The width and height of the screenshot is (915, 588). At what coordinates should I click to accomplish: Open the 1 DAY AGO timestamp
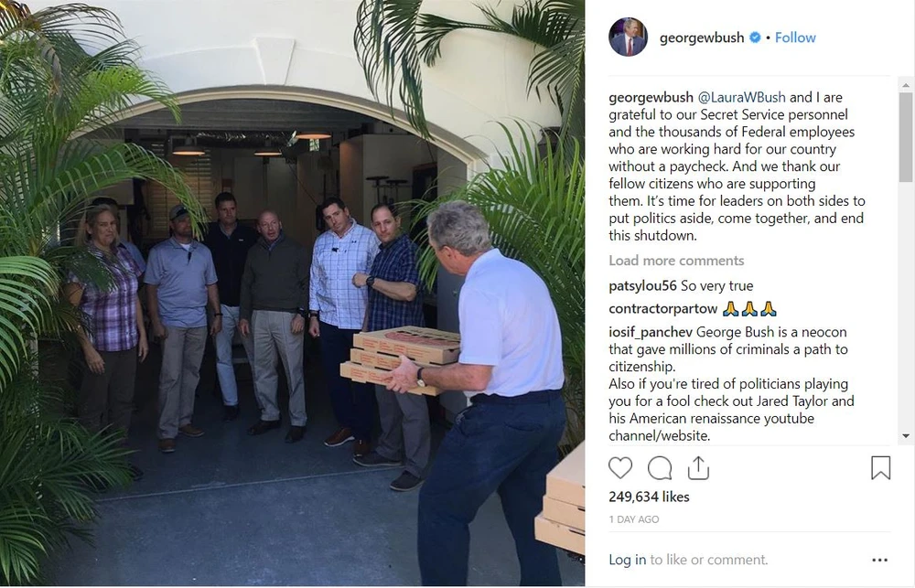[634, 519]
